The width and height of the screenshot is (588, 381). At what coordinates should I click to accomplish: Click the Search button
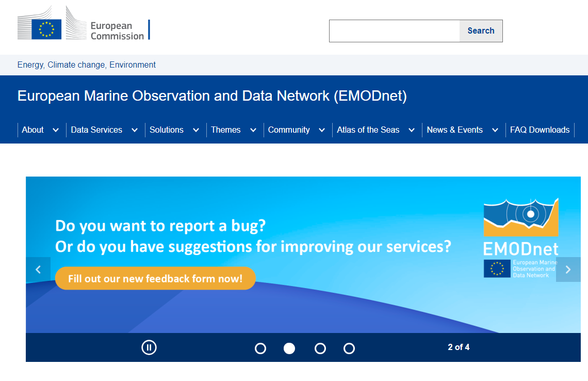(481, 31)
